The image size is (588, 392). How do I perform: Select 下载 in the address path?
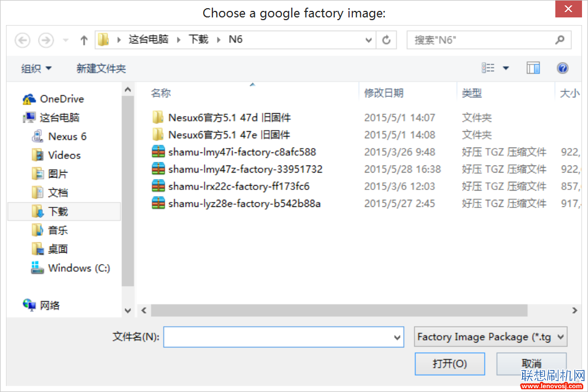[x=198, y=39]
